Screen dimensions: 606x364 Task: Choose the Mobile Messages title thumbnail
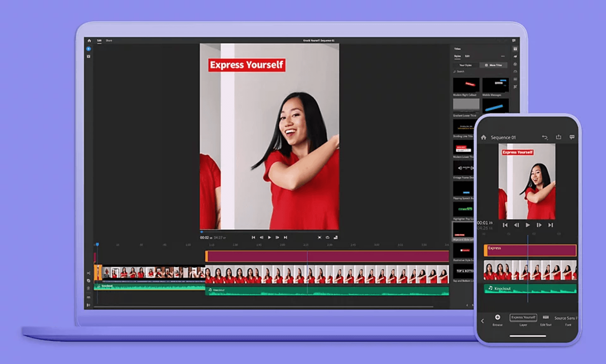(x=496, y=85)
